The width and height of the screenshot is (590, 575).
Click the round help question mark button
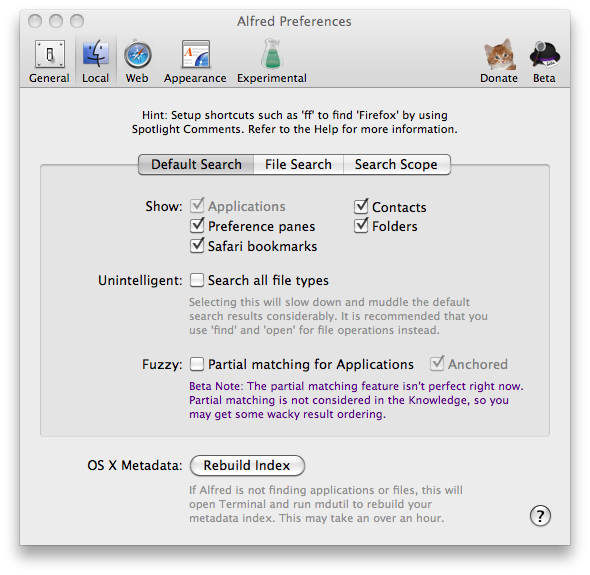pos(540,516)
